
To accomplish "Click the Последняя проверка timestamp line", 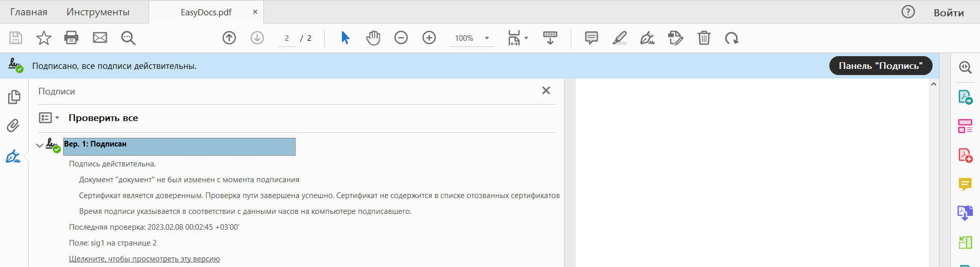I will (x=154, y=227).
